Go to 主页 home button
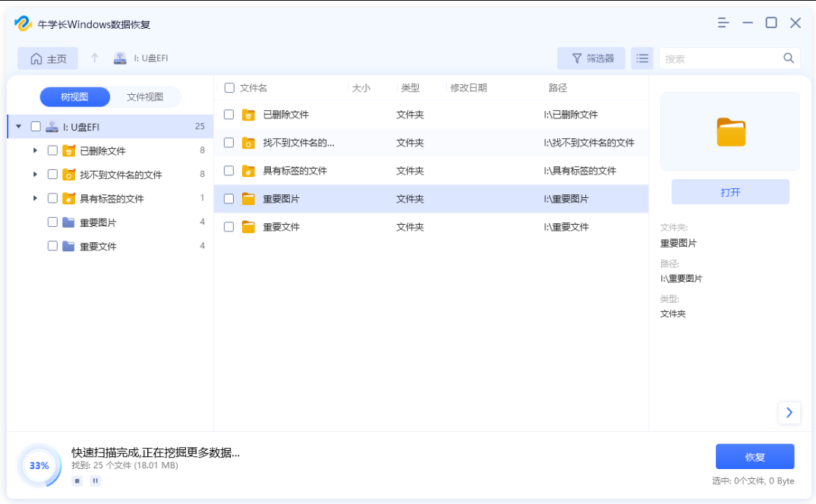This screenshot has height=504, width=816. [48, 58]
